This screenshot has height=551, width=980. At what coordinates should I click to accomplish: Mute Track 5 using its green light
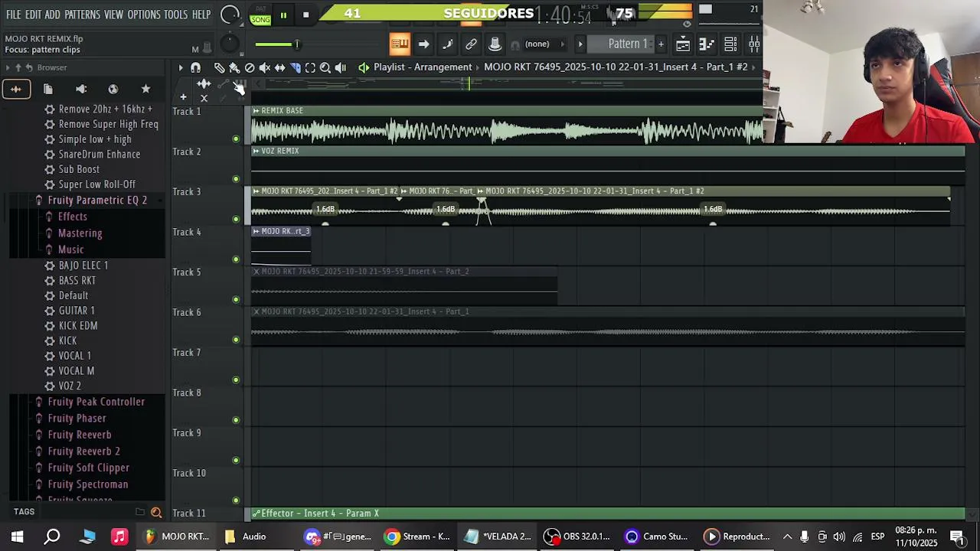point(236,299)
